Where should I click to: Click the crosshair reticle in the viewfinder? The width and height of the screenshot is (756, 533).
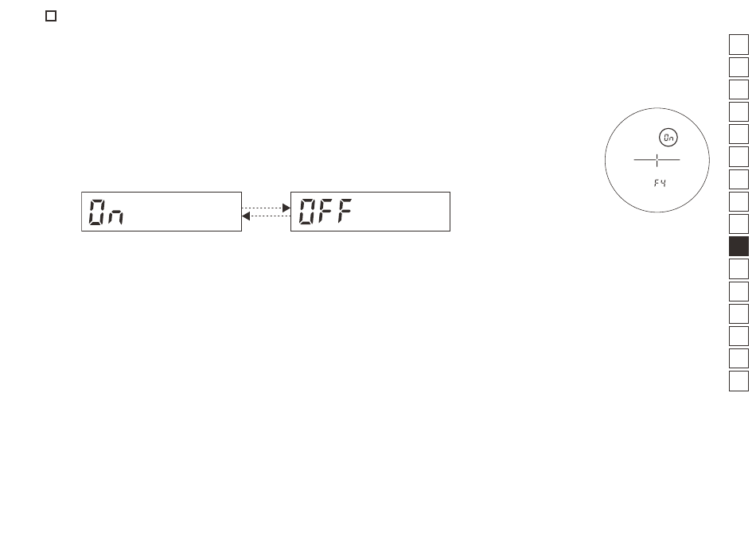tap(657, 160)
